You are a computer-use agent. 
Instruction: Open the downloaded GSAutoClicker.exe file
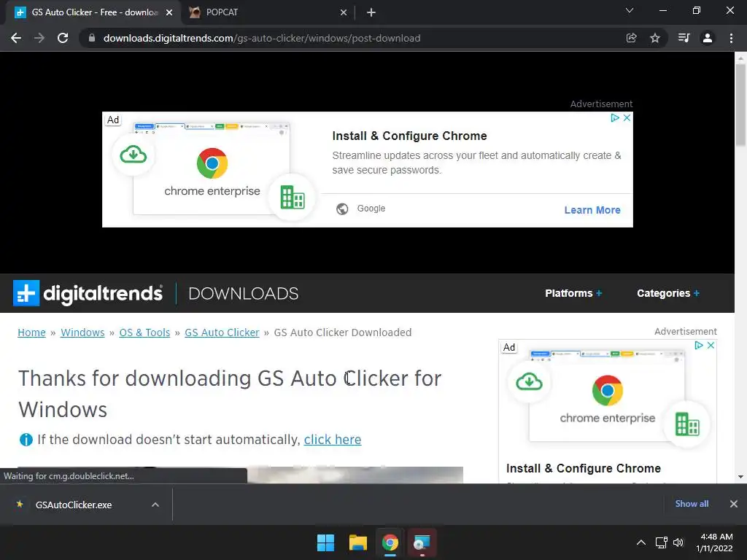pyautogui.click(x=74, y=505)
